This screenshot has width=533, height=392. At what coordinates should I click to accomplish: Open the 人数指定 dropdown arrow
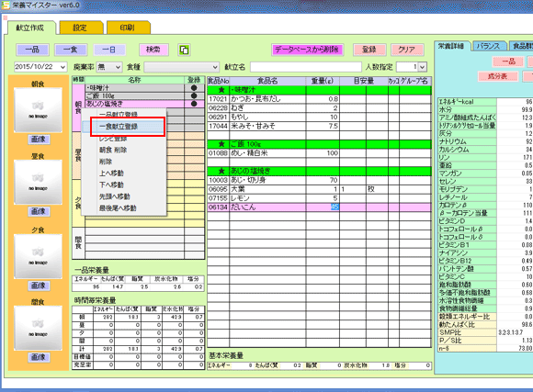coord(422,67)
